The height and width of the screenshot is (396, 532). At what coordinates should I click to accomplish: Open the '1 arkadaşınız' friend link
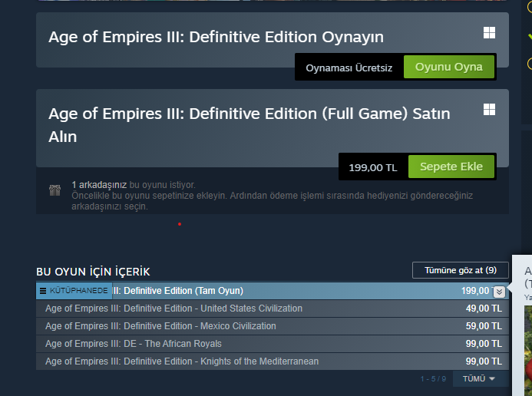[x=99, y=185]
